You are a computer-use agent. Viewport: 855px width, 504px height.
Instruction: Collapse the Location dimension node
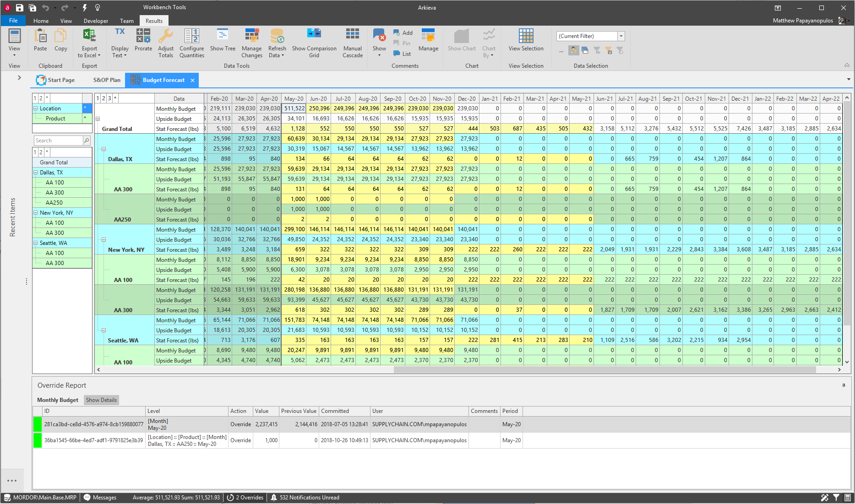(x=36, y=108)
